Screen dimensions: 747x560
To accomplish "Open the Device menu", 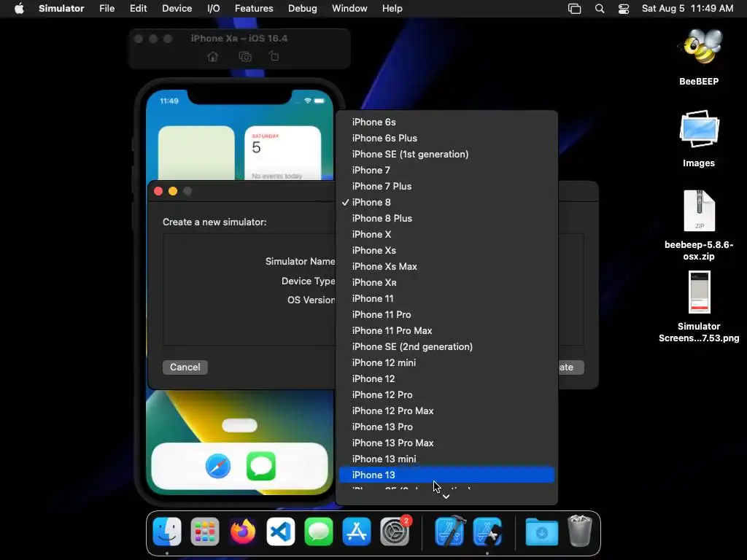I will (177, 8).
